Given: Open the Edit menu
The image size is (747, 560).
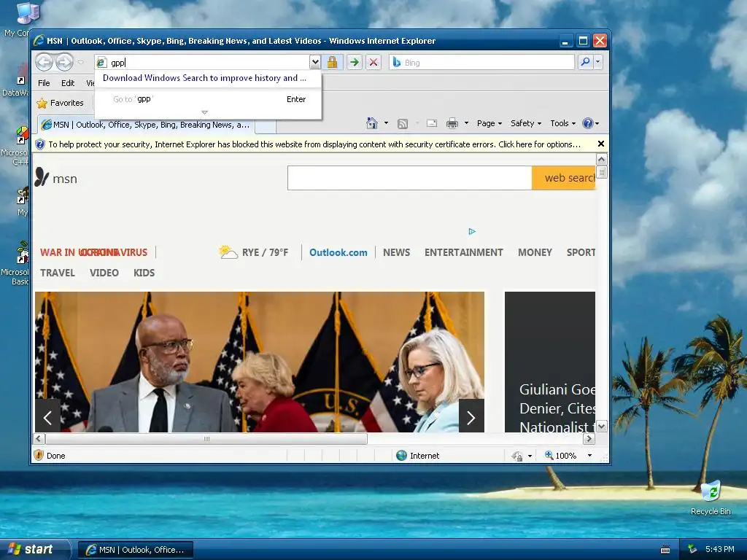Looking at the screenshot, I should (68, 83).
